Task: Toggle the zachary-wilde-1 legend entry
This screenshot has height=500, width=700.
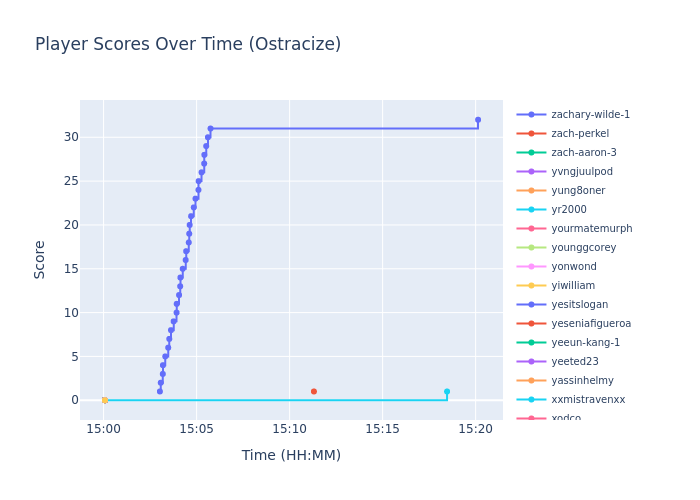Action: pos(590,115)
